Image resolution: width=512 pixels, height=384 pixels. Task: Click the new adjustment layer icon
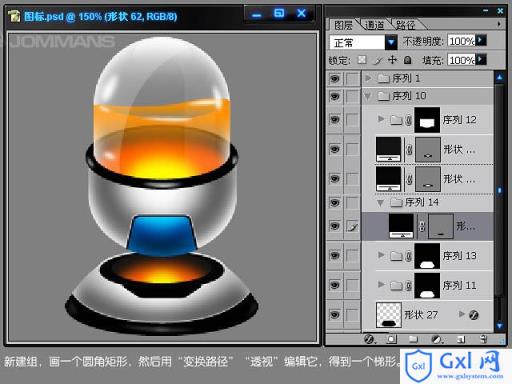(437, 339)
